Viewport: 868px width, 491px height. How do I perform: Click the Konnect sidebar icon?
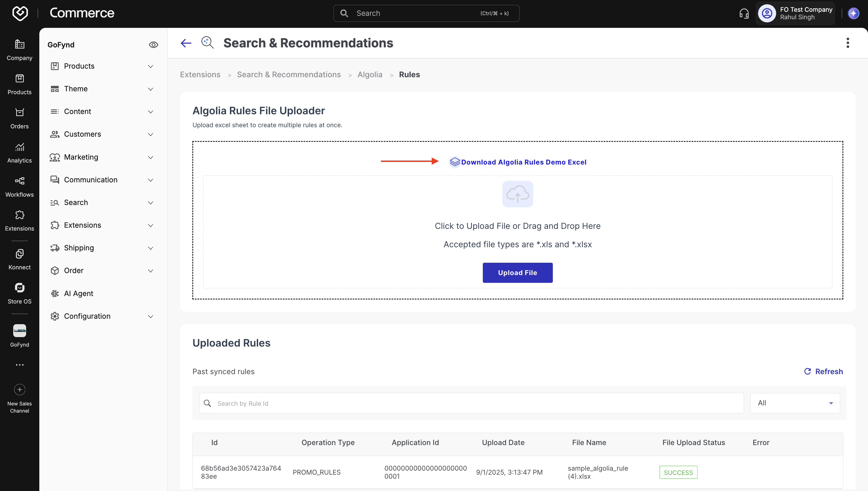(20, 260)
